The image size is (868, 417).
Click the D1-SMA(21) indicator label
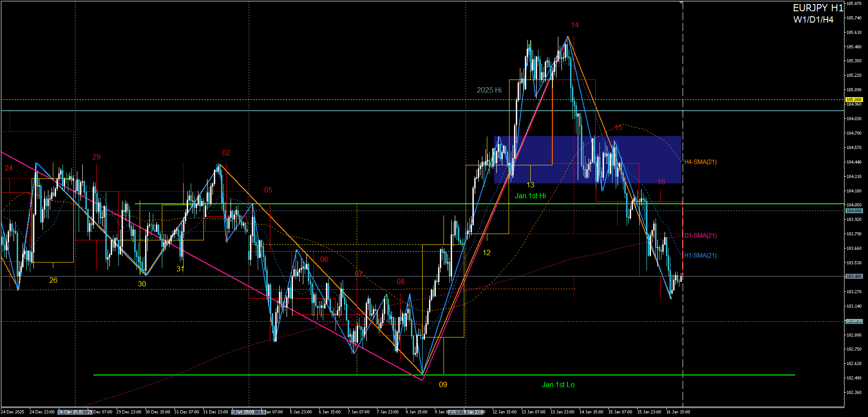pyautogui.click(x=700, y=235)
